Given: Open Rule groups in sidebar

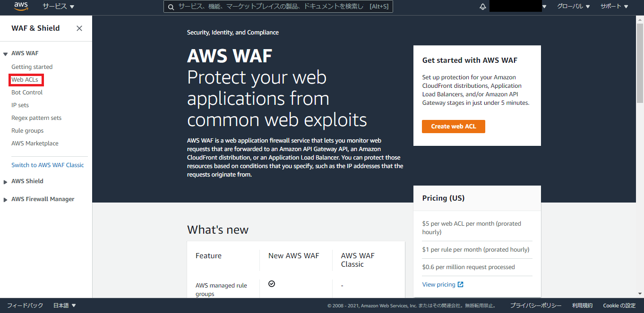Looking at the screenshot, I should point(27,131).
